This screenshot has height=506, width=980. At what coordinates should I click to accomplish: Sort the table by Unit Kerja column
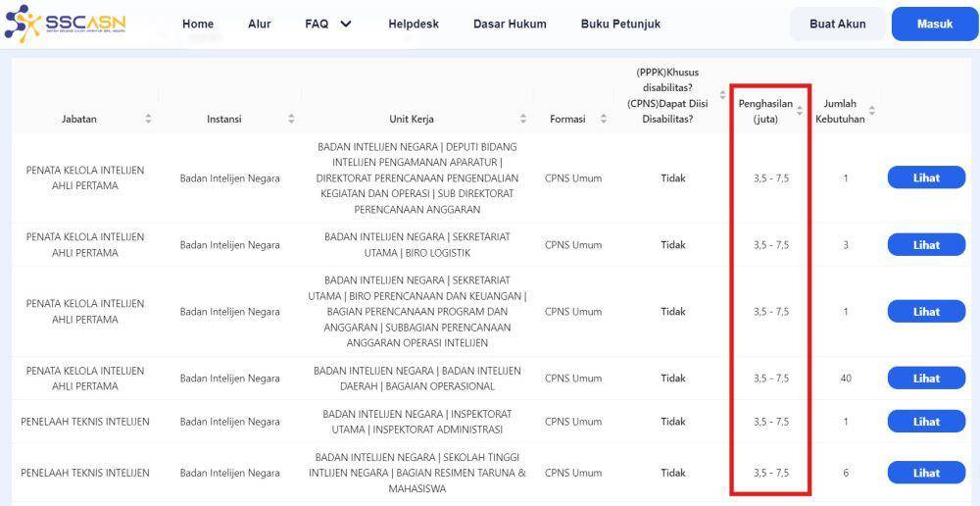523,119
